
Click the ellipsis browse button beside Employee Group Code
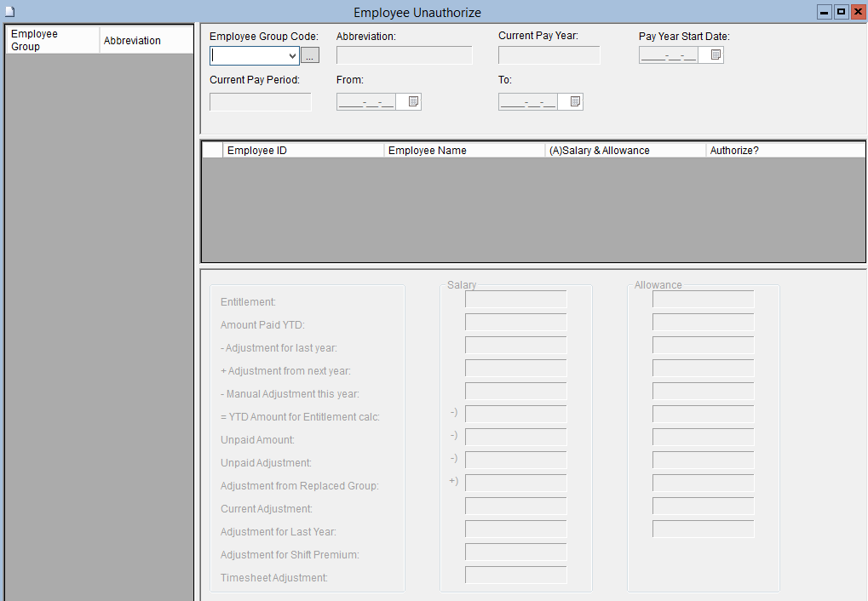(310, 56)
